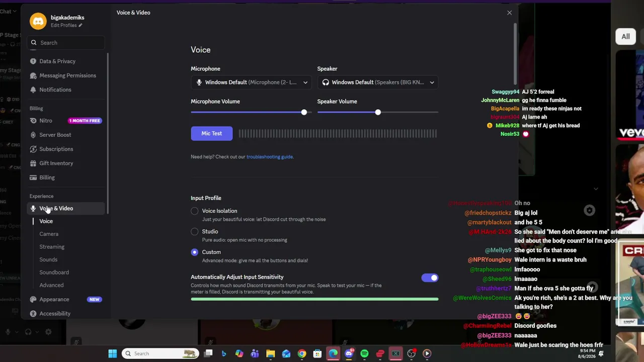Screen dimensions: 644x362
Task: Toggle Automatically Adjust Input Sensitivity off
Action: click(430, 278)
